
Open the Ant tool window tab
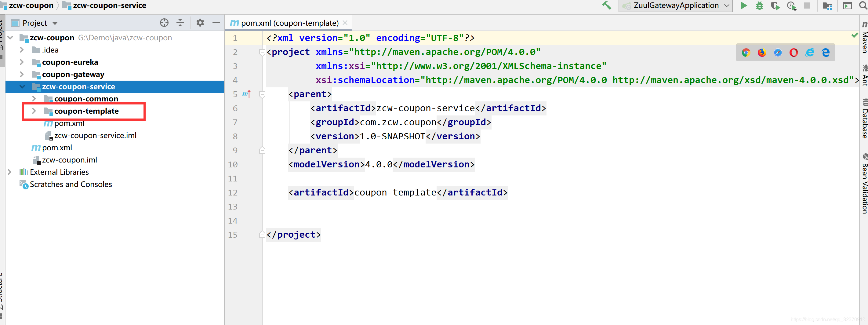coord(864,76)
